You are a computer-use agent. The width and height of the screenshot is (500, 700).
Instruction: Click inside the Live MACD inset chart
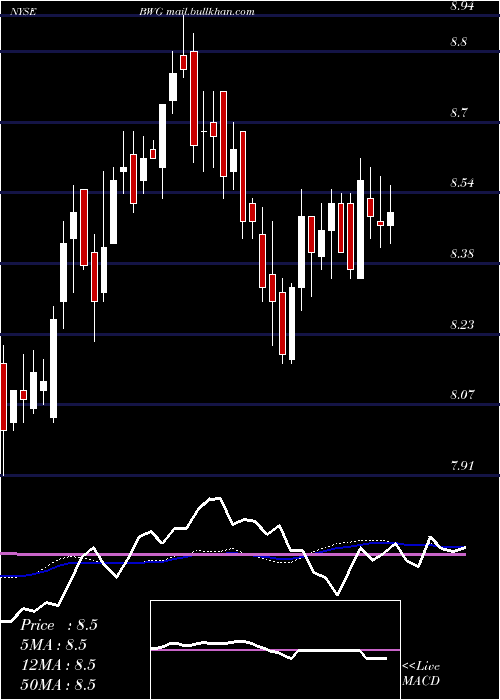(275, 650)
